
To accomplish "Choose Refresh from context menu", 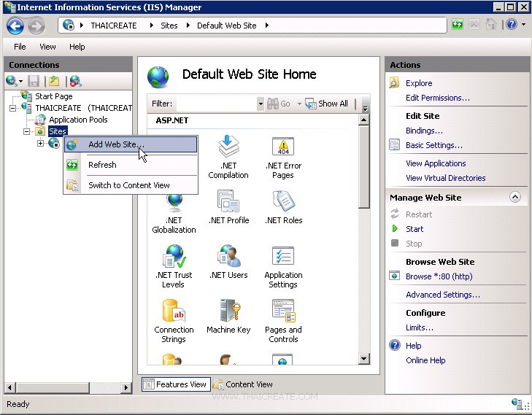I will coord(131,165).
